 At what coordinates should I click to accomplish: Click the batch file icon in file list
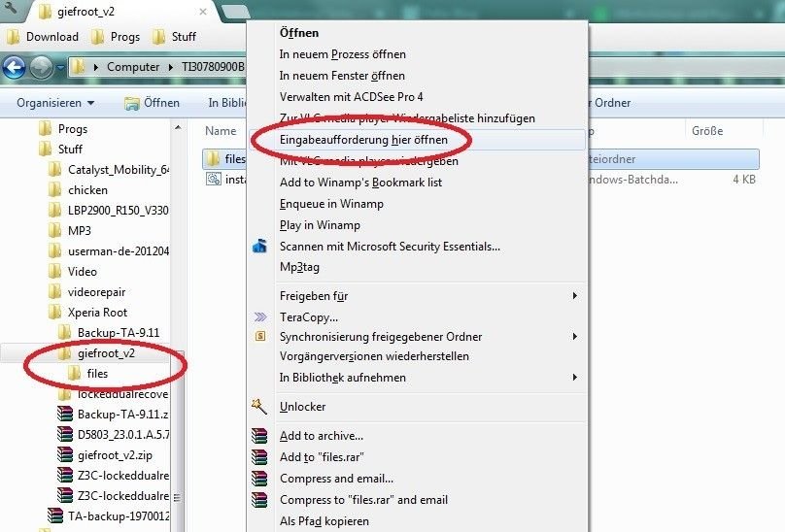point(214,180)
